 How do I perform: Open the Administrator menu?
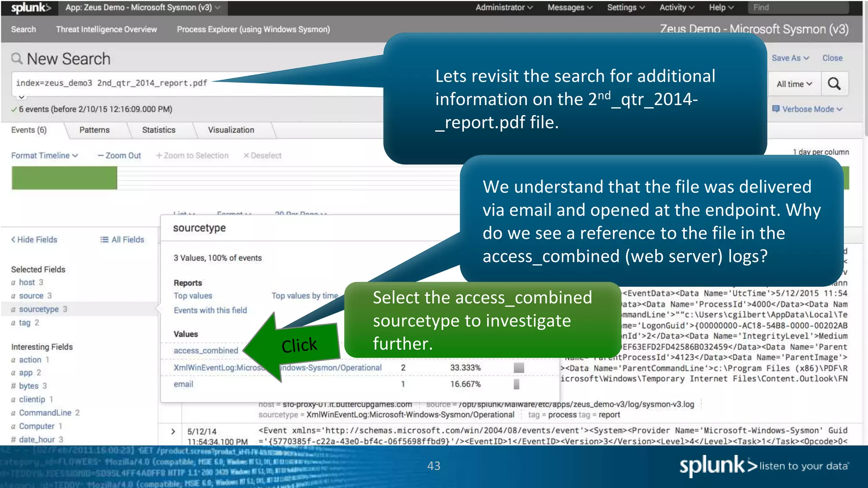tap(504, 8)
